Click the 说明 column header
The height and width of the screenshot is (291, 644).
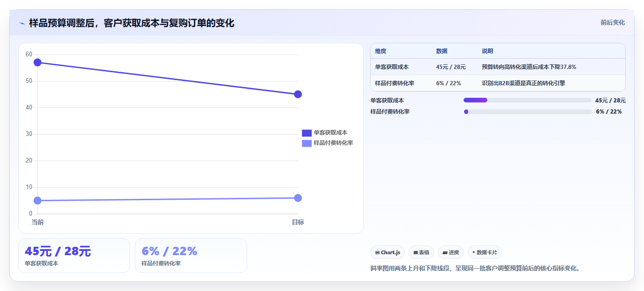487,51
